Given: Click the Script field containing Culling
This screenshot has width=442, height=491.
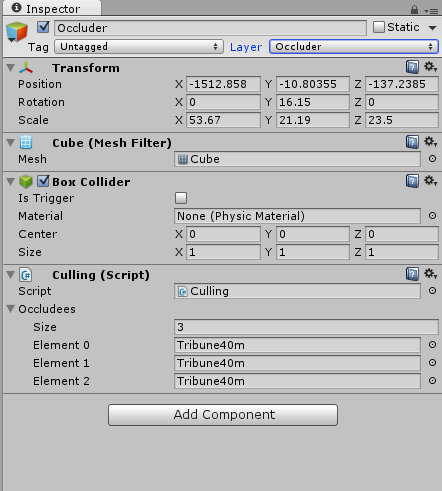Looking at the screenshot, I should point(297,291).
